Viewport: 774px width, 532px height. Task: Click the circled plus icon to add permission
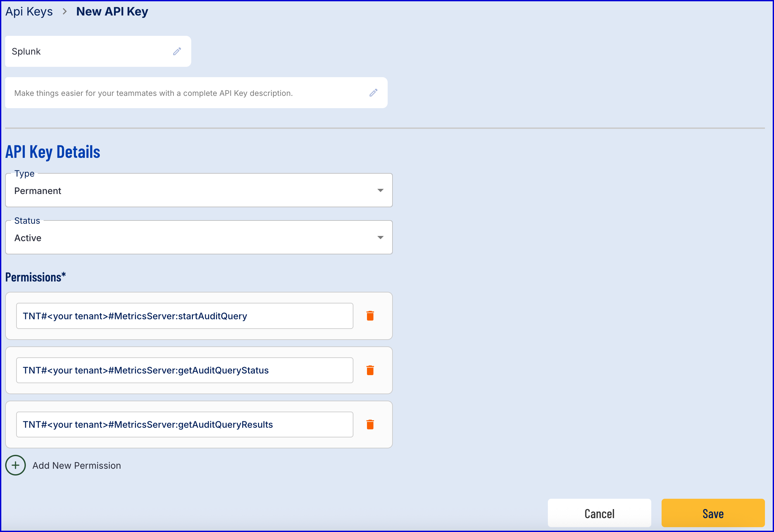point(15,465)
